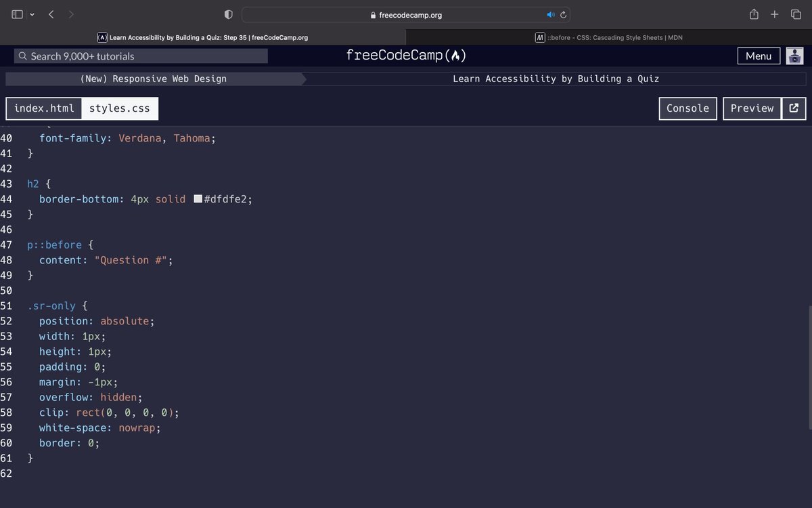
Task: Click line number 62 in the gutter
Action: pos(6,473)
